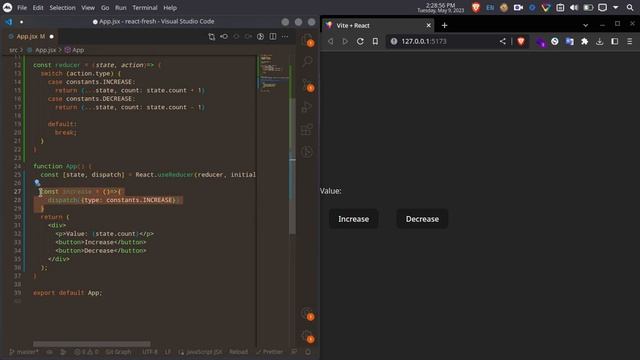
Task: Share the current page link
Action: (502, 41)
